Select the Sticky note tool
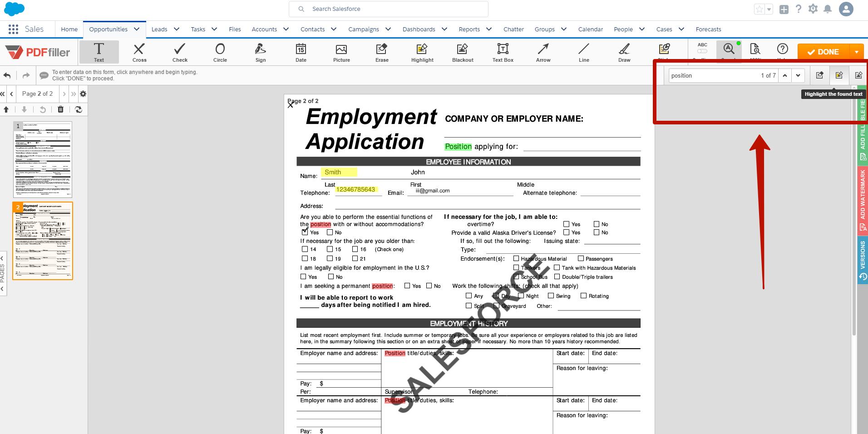 pyautogui.click(x=664, y=50)
